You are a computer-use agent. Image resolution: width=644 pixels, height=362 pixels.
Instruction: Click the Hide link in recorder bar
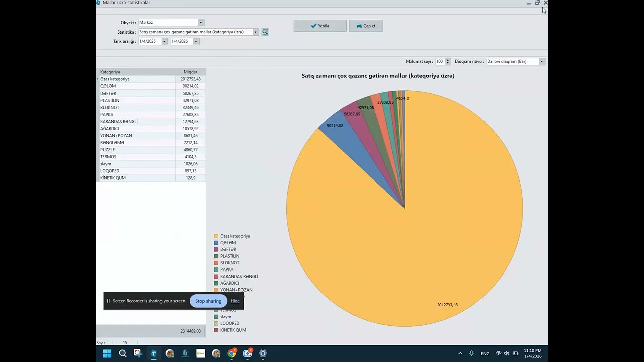[x=235, y=301]
